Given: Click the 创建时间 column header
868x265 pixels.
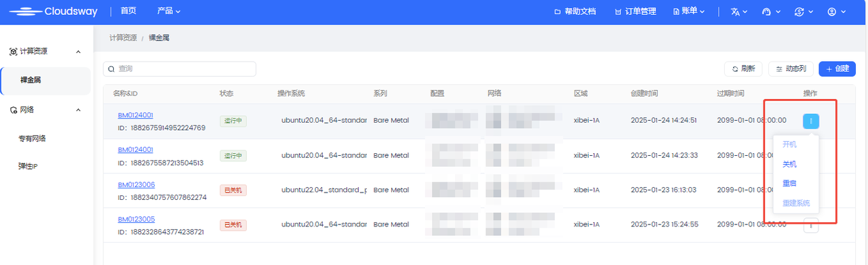Looking at the screenshot, I should point(644,93).
